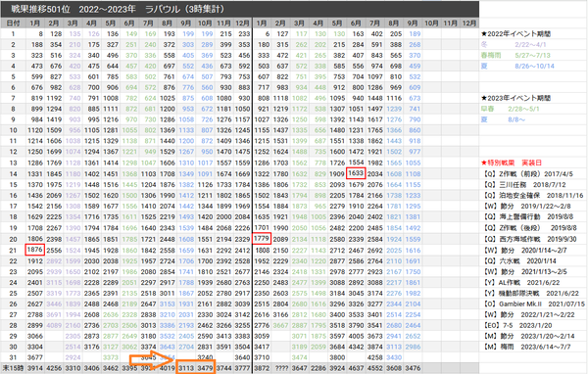588x374 pixels.
Task: Click the 日付 column header
Action: (x=13, y=23)
